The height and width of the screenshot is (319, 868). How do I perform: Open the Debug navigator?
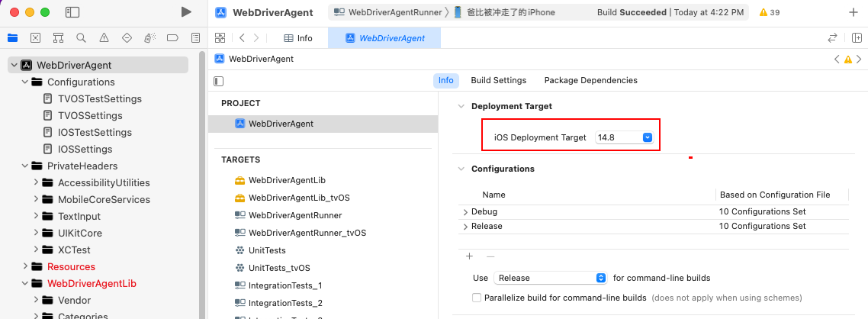149,37
